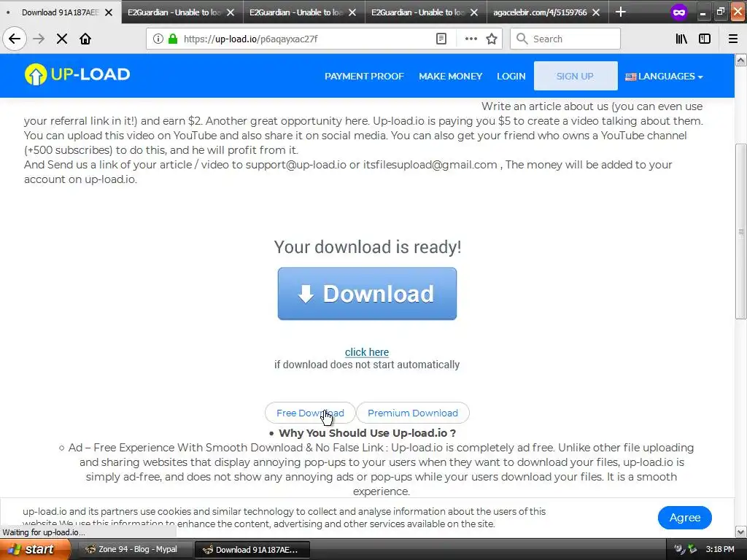Close the Download 91A187AE tab
The image size is (747, 560).
(109, 12)
